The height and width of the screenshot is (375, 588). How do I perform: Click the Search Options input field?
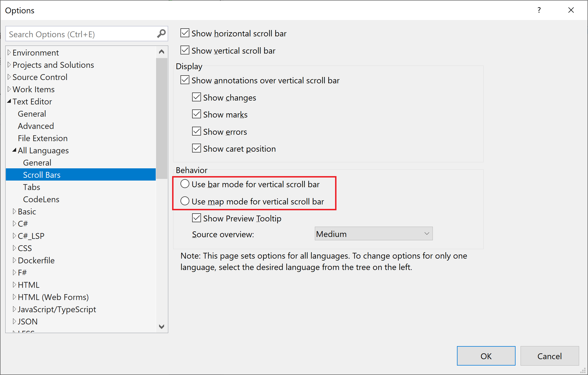pyautogui.click(x=81, y=34)
